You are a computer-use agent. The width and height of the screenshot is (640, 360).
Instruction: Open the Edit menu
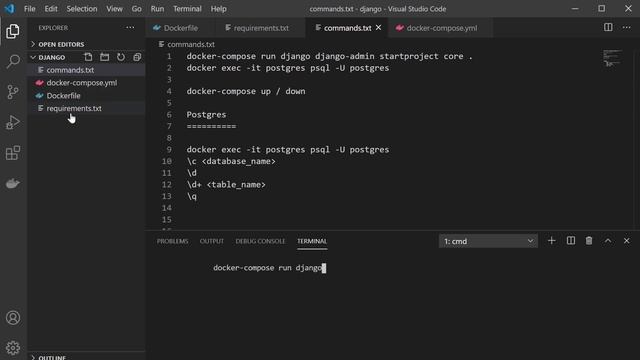(51, 9)
